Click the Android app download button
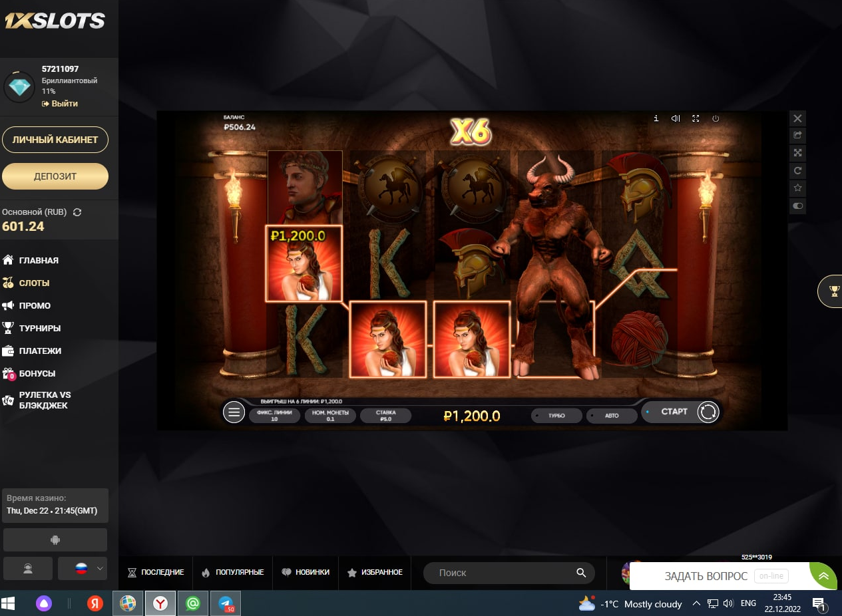The image size is (842, 616). pos(55,540)
